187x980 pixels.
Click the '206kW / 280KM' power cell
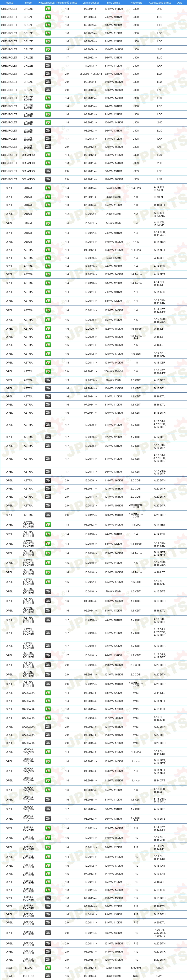pos(114,372)
